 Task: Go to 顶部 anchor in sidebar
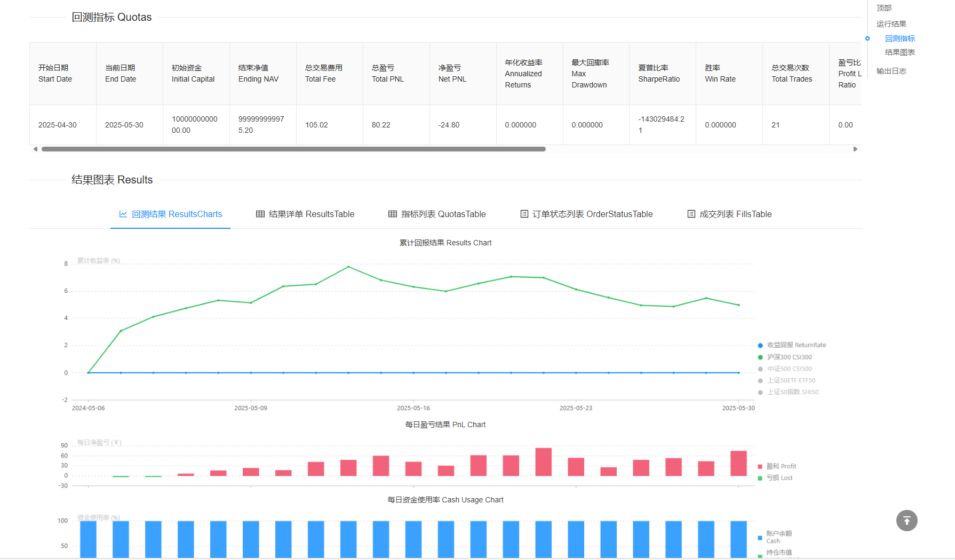(x=884, y=8)
